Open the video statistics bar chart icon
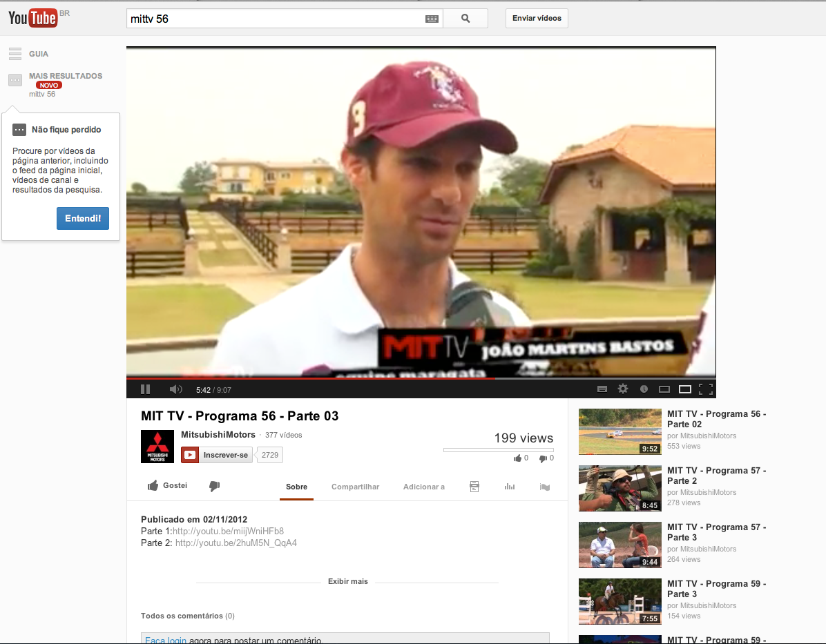Screen dimensions: 826x644 pos(510,487)
